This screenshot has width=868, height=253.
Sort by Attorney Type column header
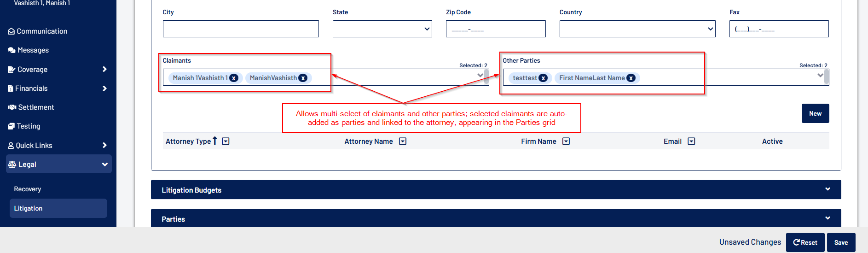coord(188,141)
